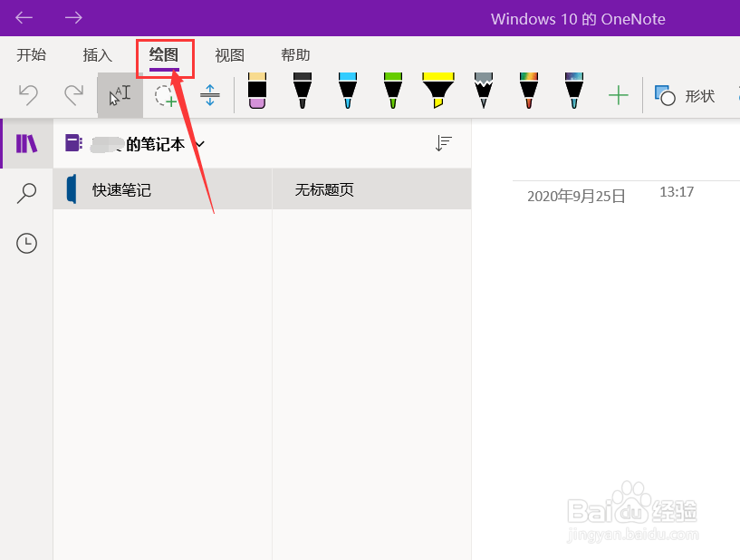Viewport: 740px width, 560px height.
Task: Redo the last action
Action: click(x=74, y=95)
